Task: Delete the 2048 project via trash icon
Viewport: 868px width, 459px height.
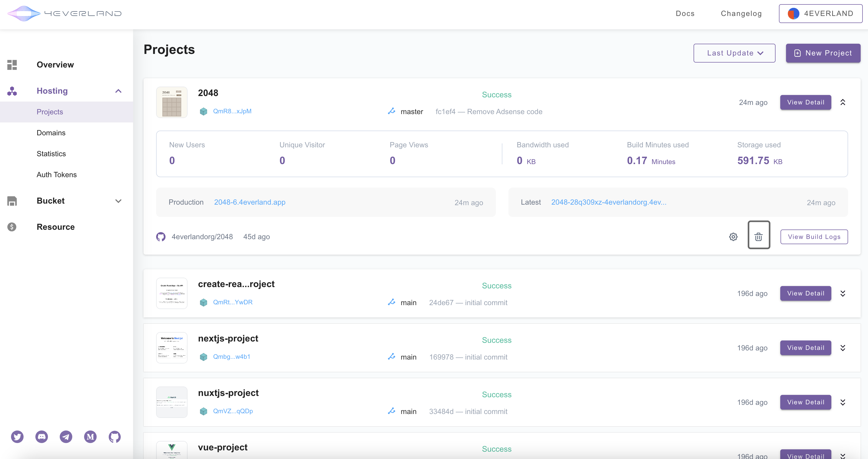Action: pos(759,236)
